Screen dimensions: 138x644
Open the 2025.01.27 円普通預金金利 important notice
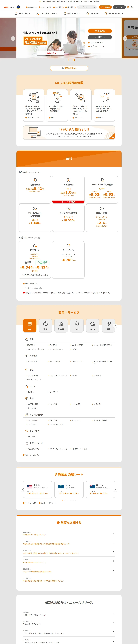coord(69,533)
